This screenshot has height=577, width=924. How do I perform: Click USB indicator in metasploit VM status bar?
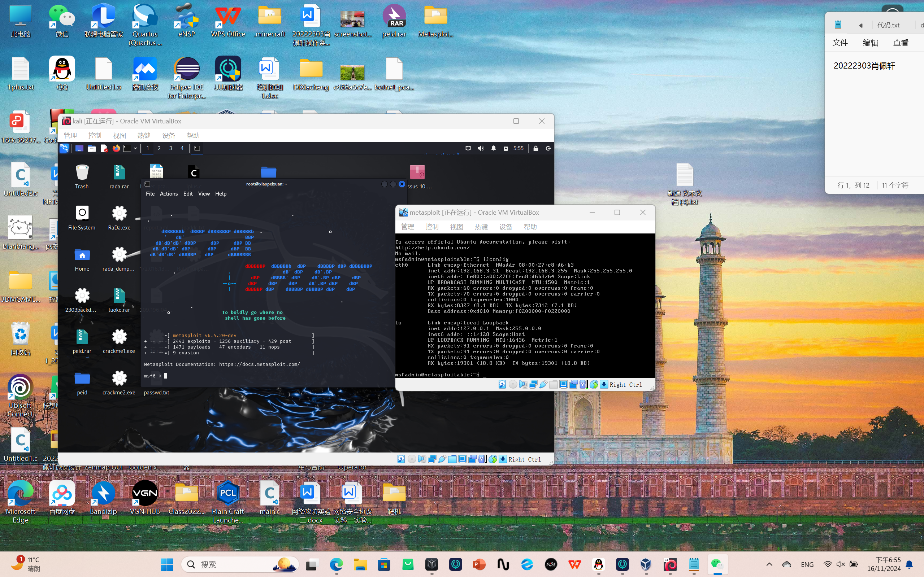tap(543, 385)
